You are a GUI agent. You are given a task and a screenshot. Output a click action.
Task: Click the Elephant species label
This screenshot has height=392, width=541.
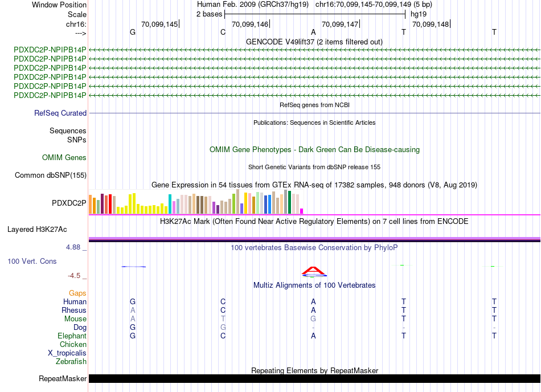point(72,336)
